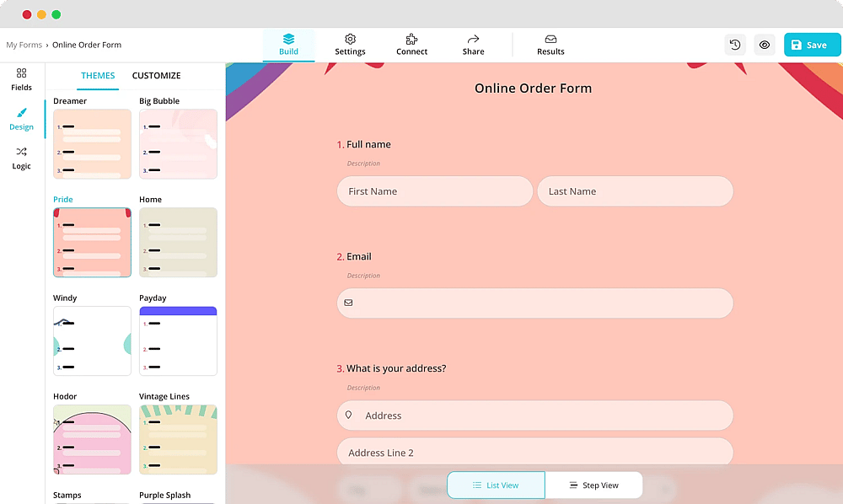The height and width of the screenshot is (504, 843).
Task: Click the First Name input field
Action: (435, 191)
